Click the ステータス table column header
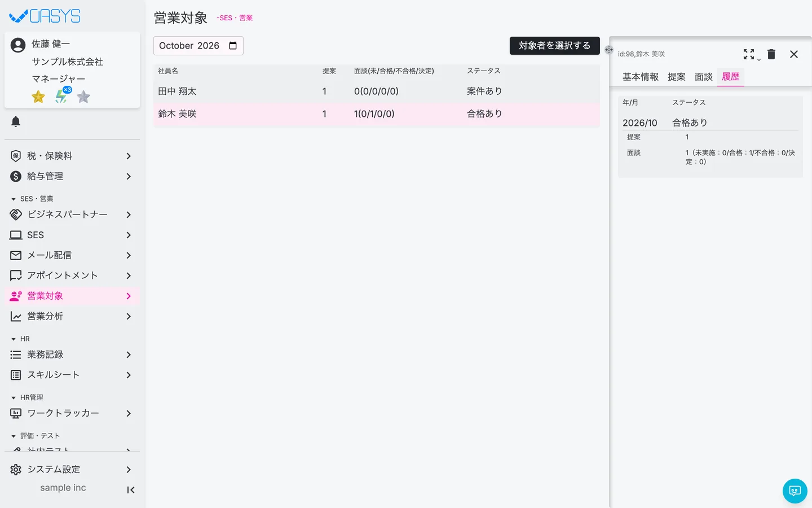 pyautogui.click(x=484, y=71)
